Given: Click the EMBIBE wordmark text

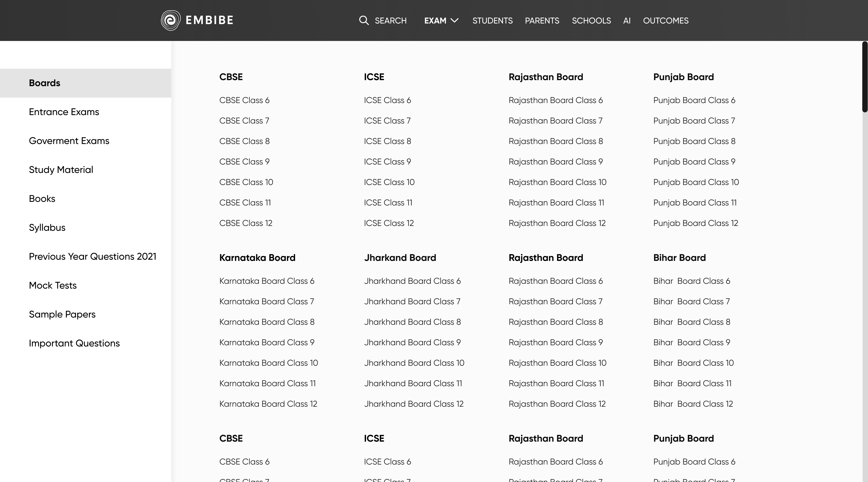Looking at the screenshot, I should coord(209,20).
